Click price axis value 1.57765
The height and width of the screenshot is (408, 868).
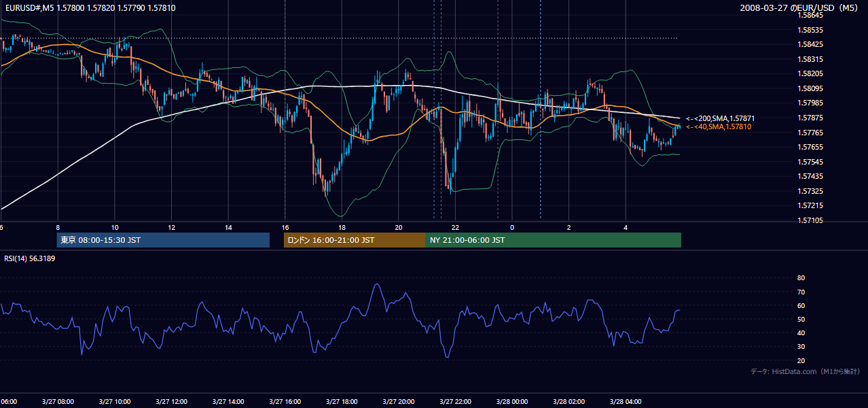pyautogui.click(x=811, y=133)
